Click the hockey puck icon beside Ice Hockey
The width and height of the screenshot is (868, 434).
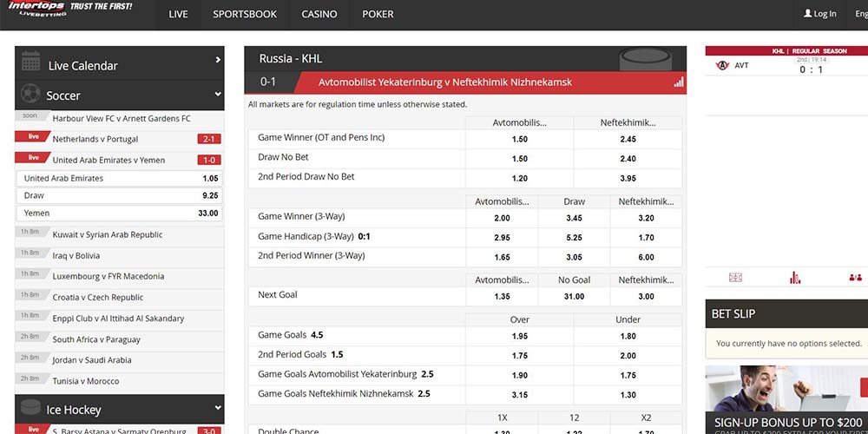(x=31, y=409)
